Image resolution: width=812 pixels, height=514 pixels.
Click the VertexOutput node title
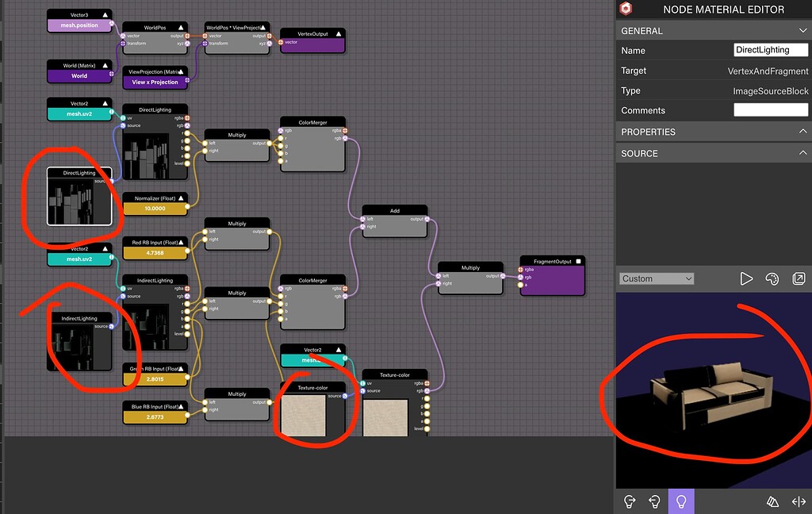pyautogui.click(x=312, y=33)
